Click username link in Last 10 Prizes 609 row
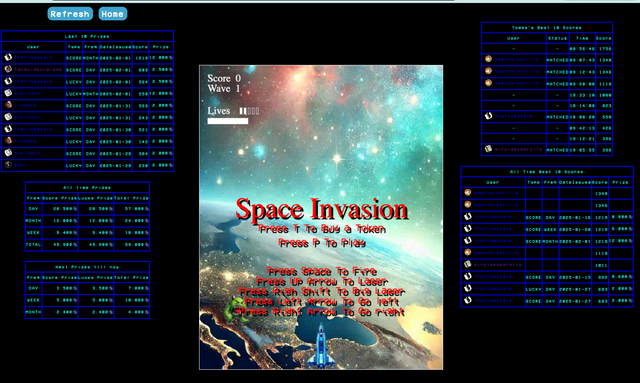The image size is (640, 383). tap(38, 69)
